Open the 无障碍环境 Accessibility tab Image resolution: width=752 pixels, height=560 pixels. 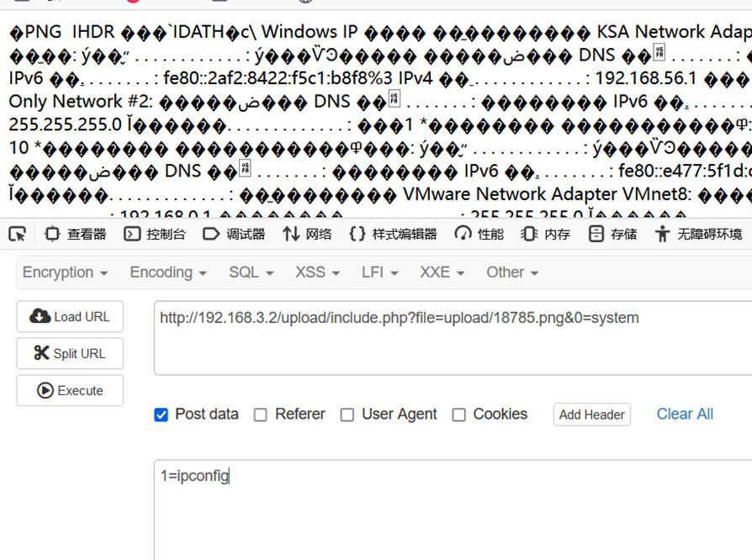(698, 234)
